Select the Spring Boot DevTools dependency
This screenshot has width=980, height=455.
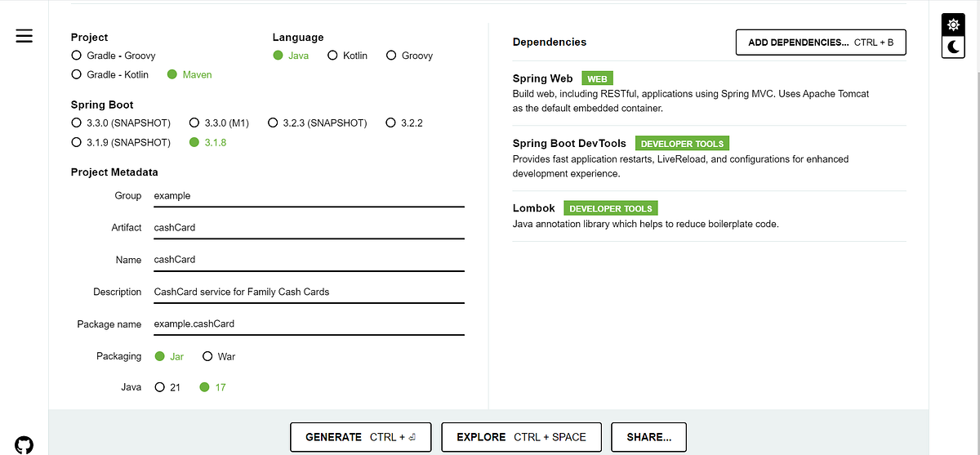(710, 158)
